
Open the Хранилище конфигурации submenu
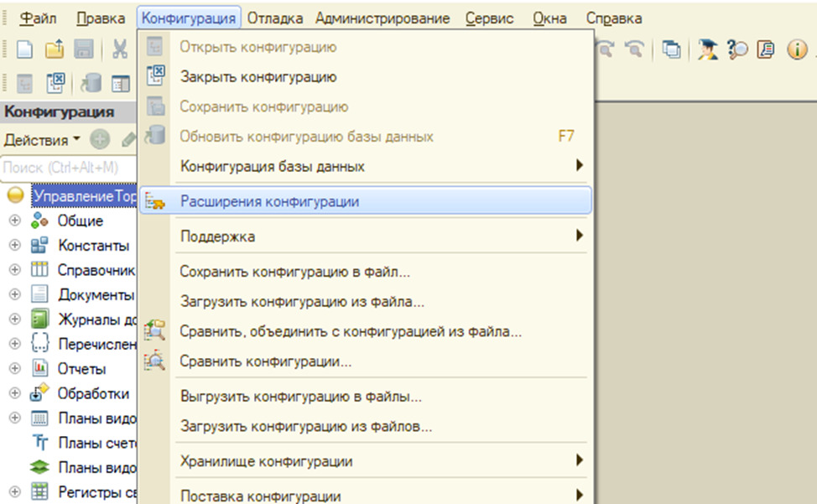[x=366, y=460]
